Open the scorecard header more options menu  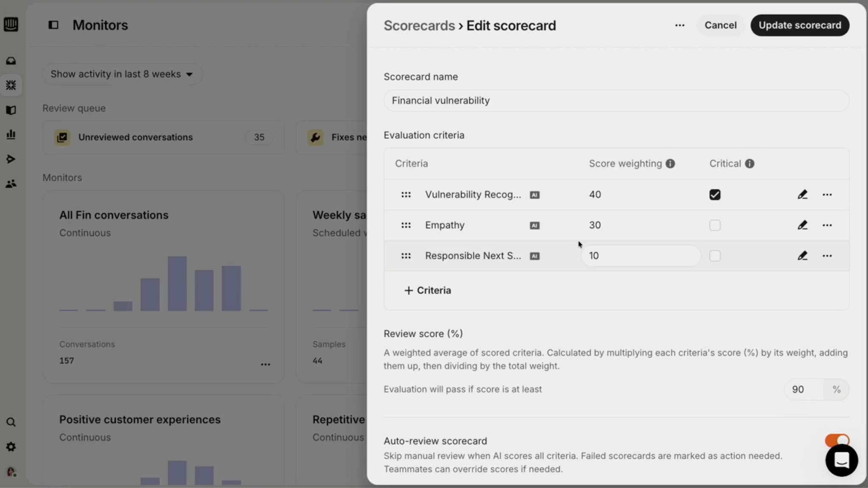click(x=680, y=25)
